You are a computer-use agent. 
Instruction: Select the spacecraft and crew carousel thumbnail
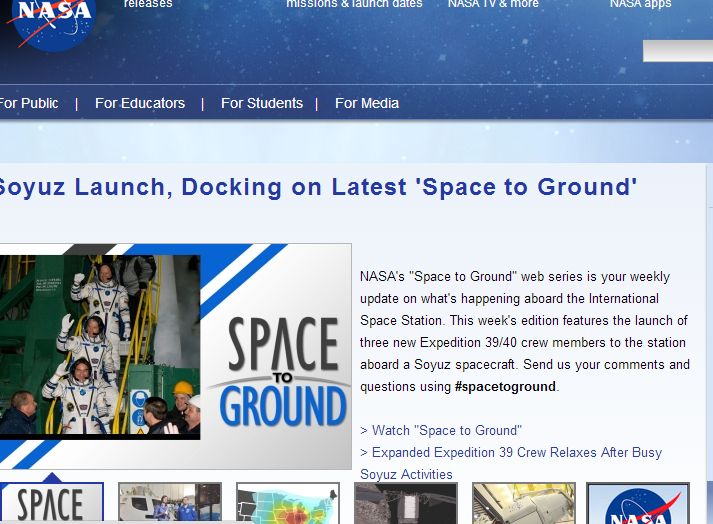tap(170, 503)
